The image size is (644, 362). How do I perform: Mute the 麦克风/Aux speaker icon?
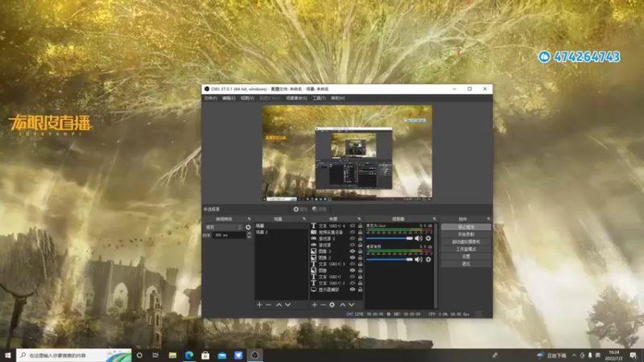(419, 238)
